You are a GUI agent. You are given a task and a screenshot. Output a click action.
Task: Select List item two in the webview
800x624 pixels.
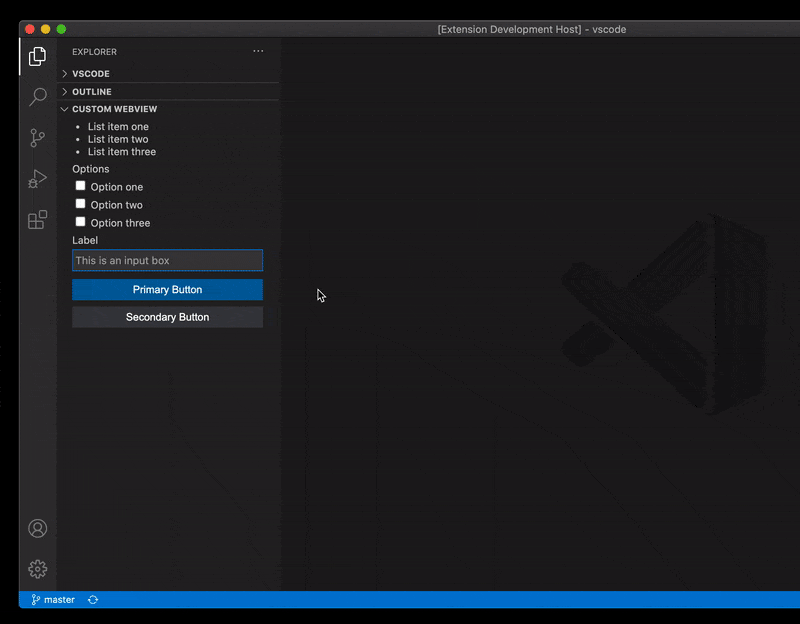coord(118,139)
